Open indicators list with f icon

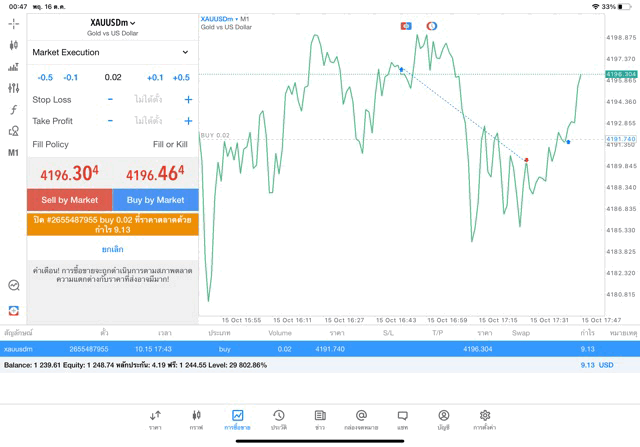click(x=14, y=110)
